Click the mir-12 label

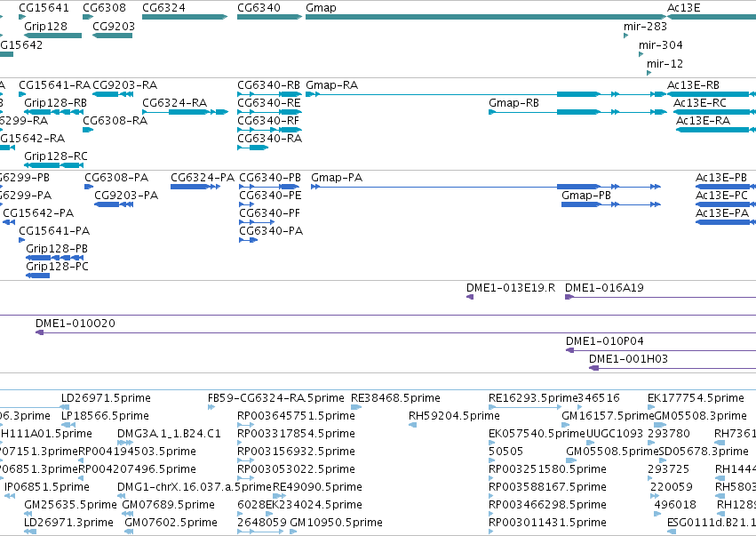pos(664,64)
